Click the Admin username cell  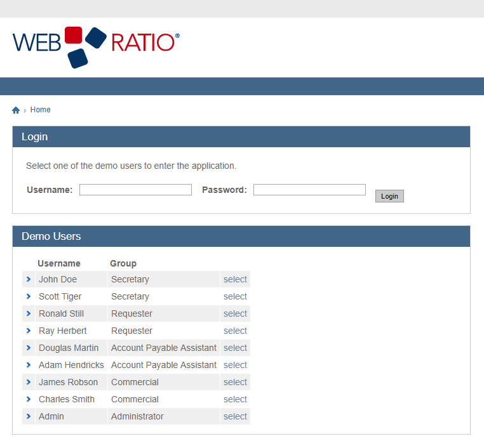pyautogui.click(x=71, y=416)
